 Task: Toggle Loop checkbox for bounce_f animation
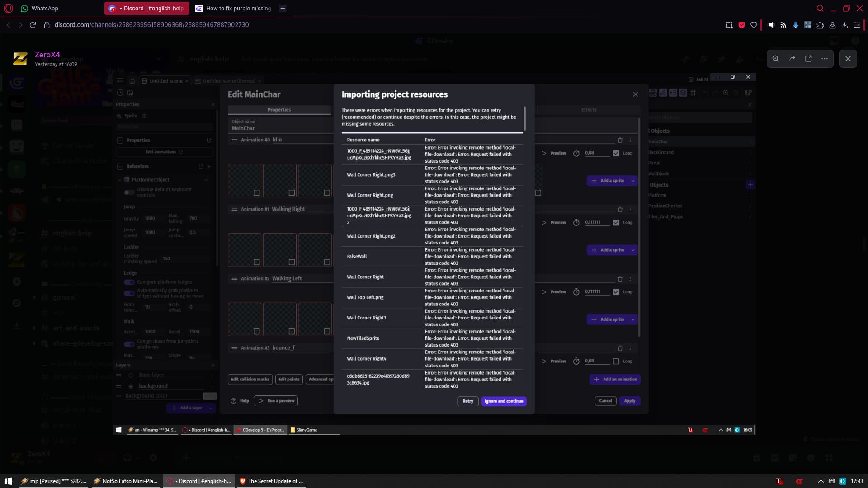(616, 361)
